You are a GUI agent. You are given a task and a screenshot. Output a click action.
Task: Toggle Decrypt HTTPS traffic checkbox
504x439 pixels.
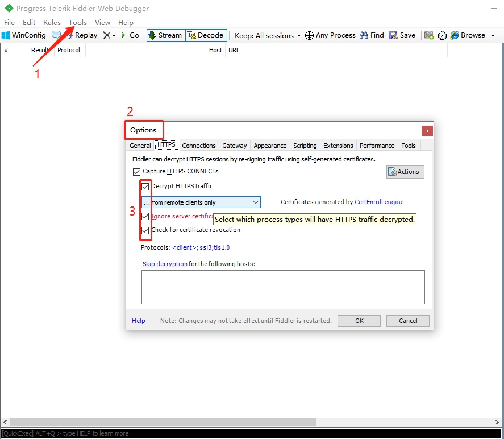[145, 187]
